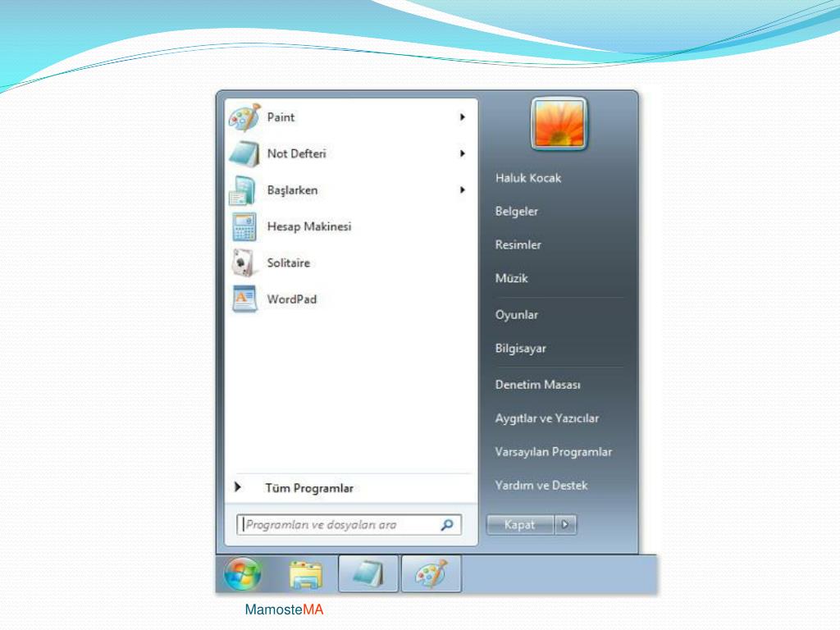
Task: Open Başlarken entry
Action: [x=292, y=190]
